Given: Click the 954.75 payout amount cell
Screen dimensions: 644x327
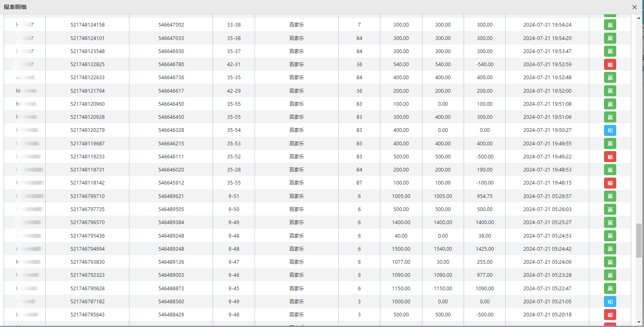Looking at the screenshot, I should pyautogui.click(x=484, y=196).
